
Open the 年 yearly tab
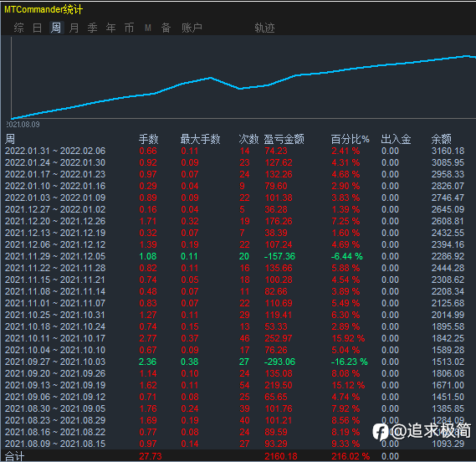tap(110, 28)
